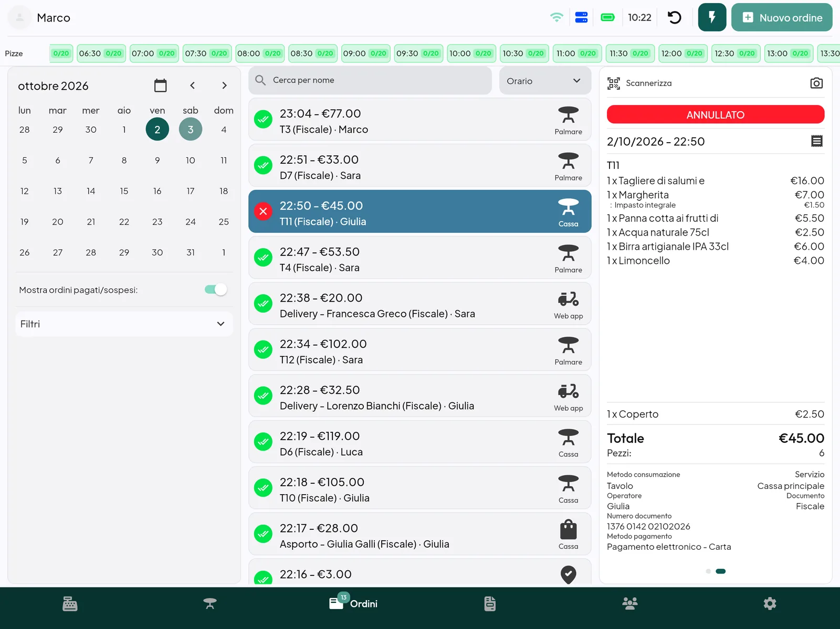Go to previous month with left chevron
This screenshot has height=629, width=840.
click(x=192, y=86)
